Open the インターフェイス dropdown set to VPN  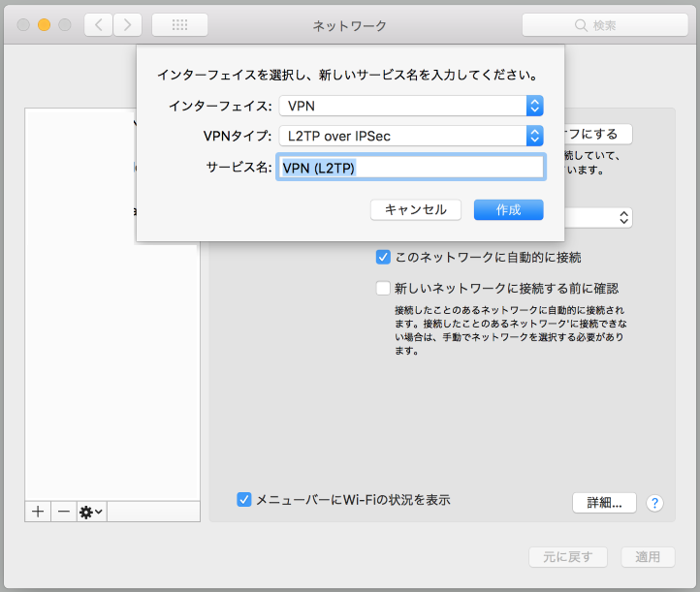(411, 106)
